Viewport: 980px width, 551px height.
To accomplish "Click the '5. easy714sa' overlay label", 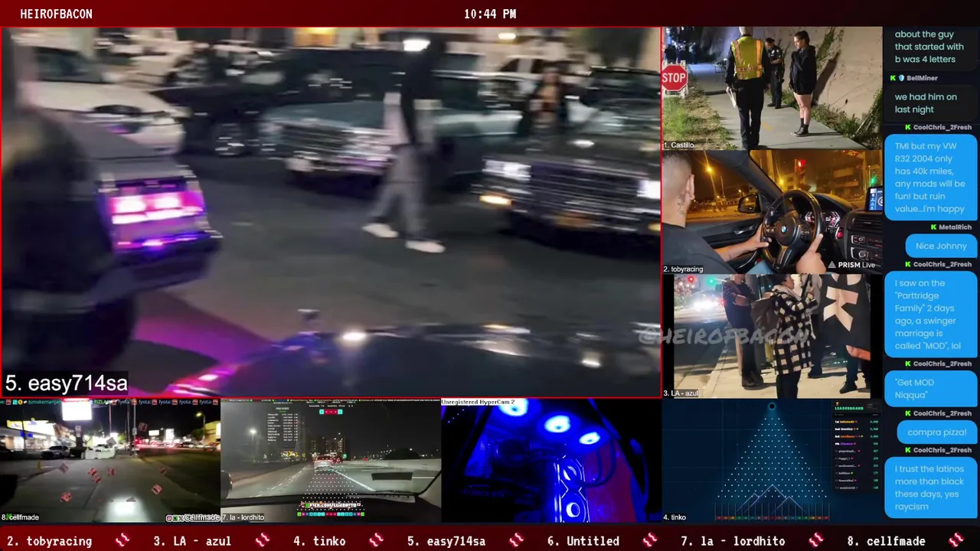I will (66, 383).
